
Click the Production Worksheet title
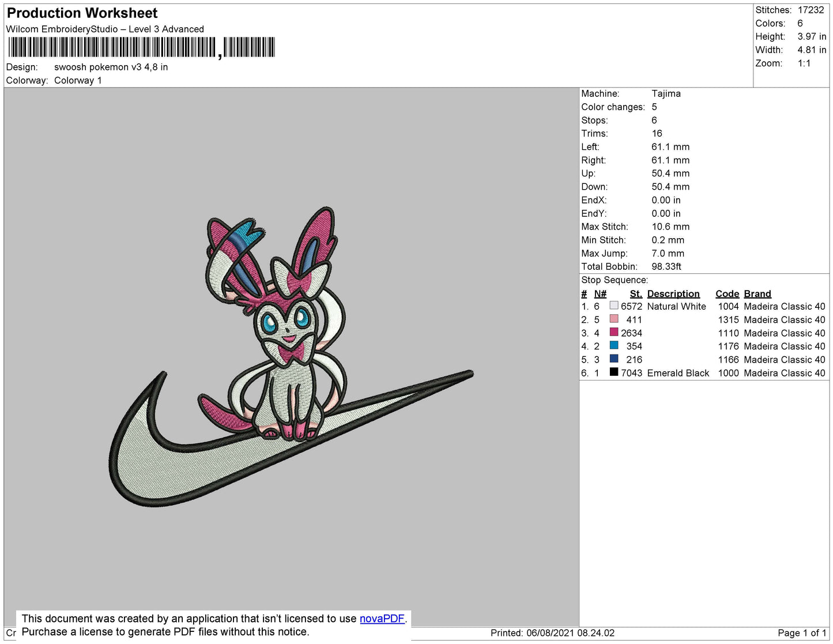click(82, 13)
